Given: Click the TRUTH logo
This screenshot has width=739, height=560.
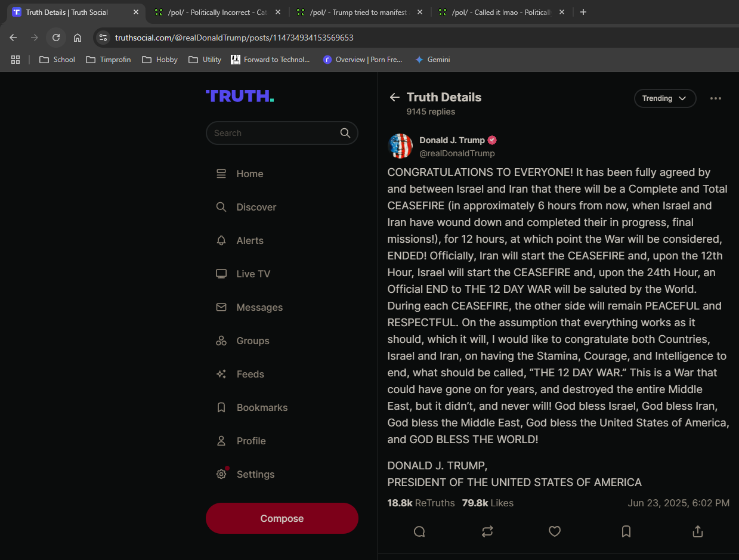Looking at the screenshot, I should click(x=240, y=96).
